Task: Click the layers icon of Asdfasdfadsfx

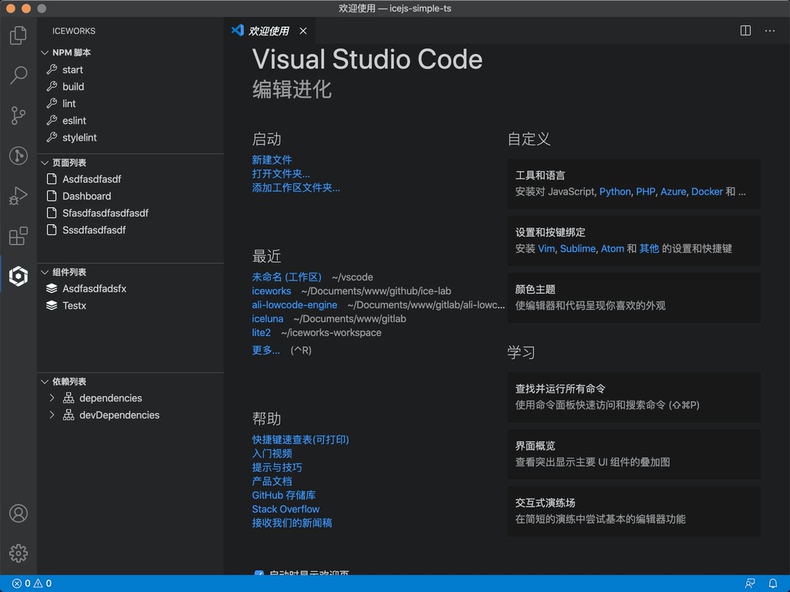Action: click(51, 288)
